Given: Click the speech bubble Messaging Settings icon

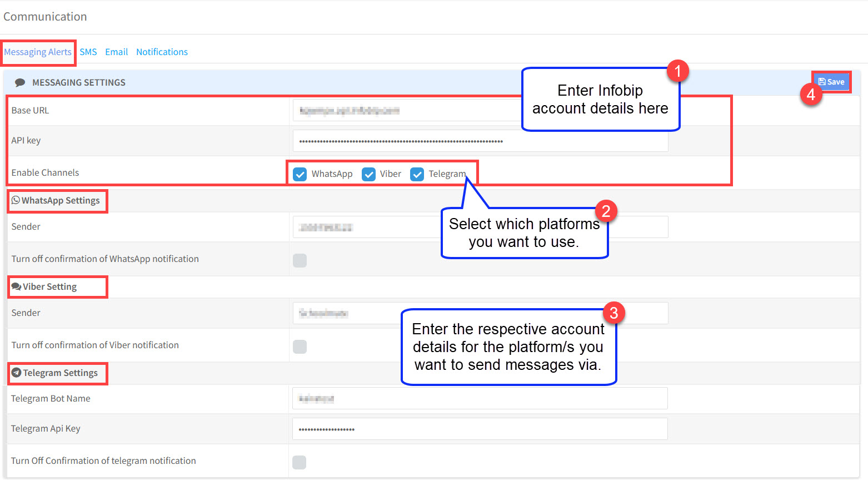Looking at the screenshot, I should tap(20, 82).
